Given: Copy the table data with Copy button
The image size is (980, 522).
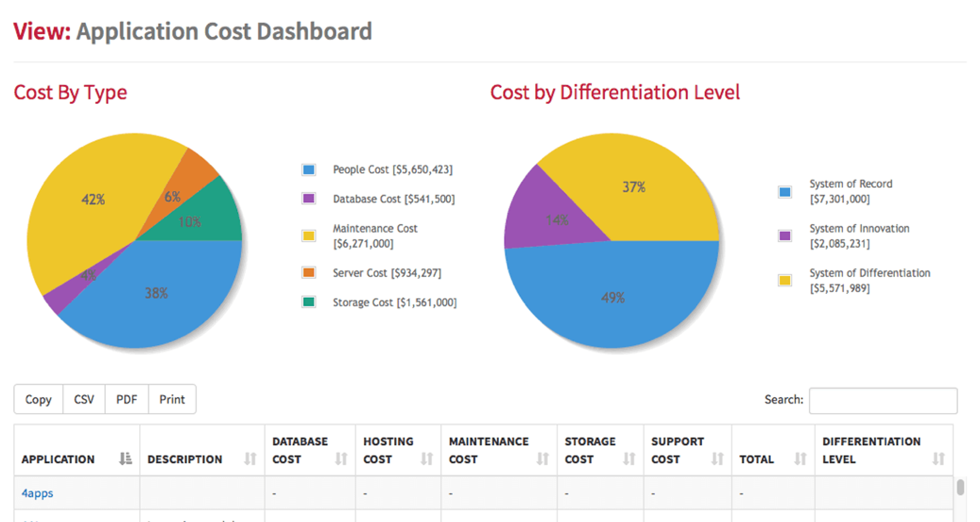Looking at the screenshot, I should point(38,399).
